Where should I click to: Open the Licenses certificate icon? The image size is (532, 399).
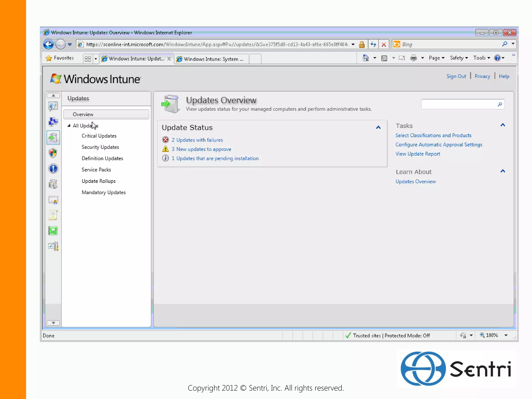pyautogui.click(x=53, y=200)
